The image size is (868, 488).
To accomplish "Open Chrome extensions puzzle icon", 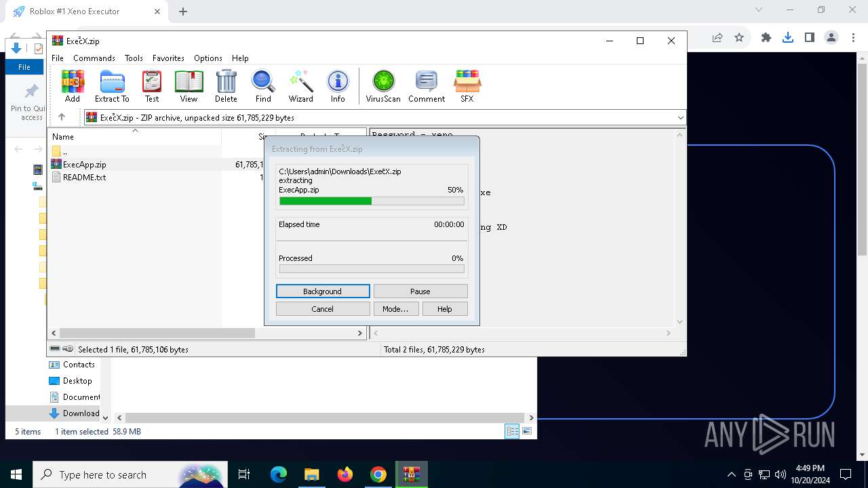I will (x=766, y=38).
